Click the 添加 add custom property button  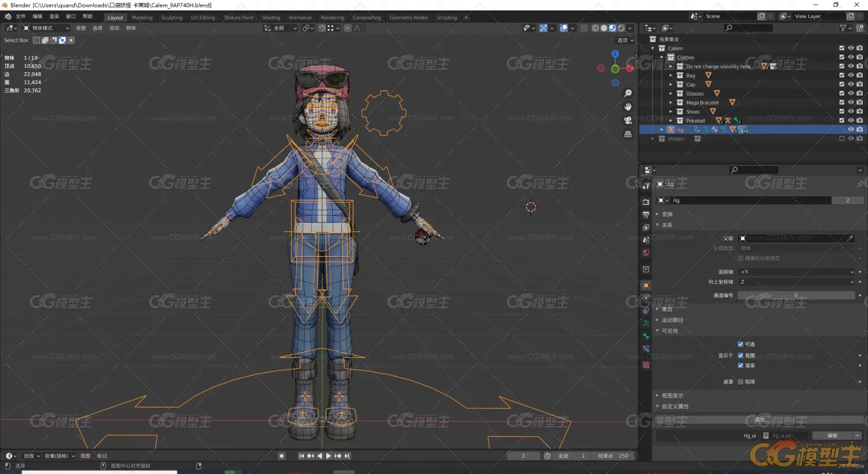759,420
